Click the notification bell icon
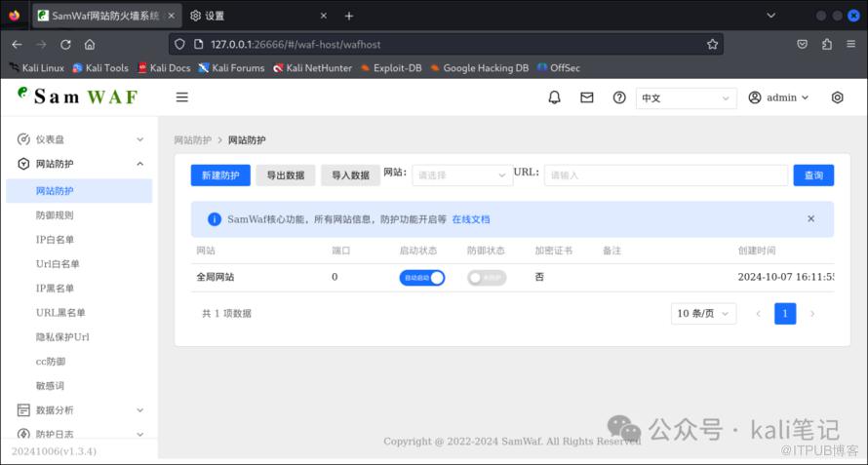 pos(555,97)
